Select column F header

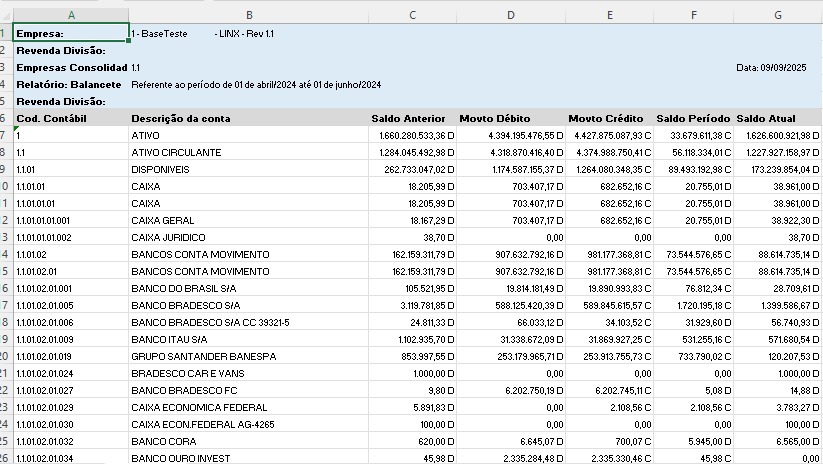tap(693, 15)
